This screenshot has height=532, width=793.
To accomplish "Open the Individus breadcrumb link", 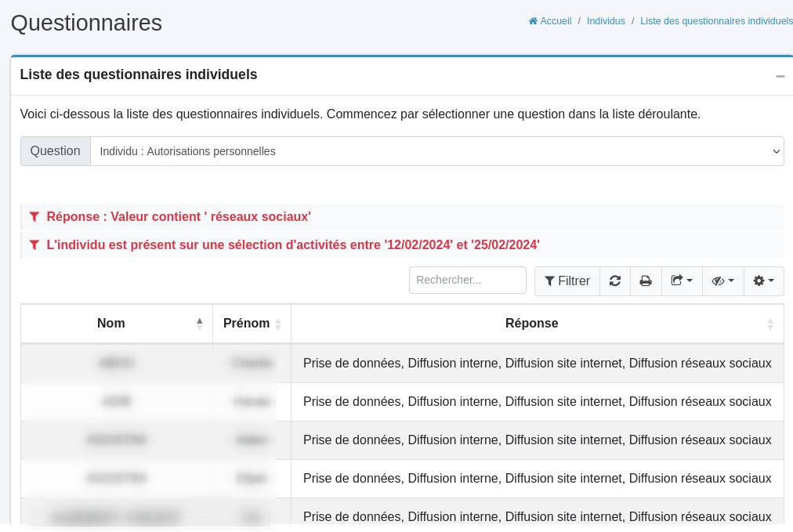I will coord(606,21).
